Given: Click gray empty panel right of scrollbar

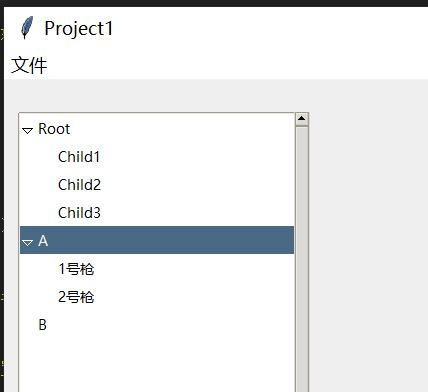Looking at the screenshot, I should pos(368,233).
